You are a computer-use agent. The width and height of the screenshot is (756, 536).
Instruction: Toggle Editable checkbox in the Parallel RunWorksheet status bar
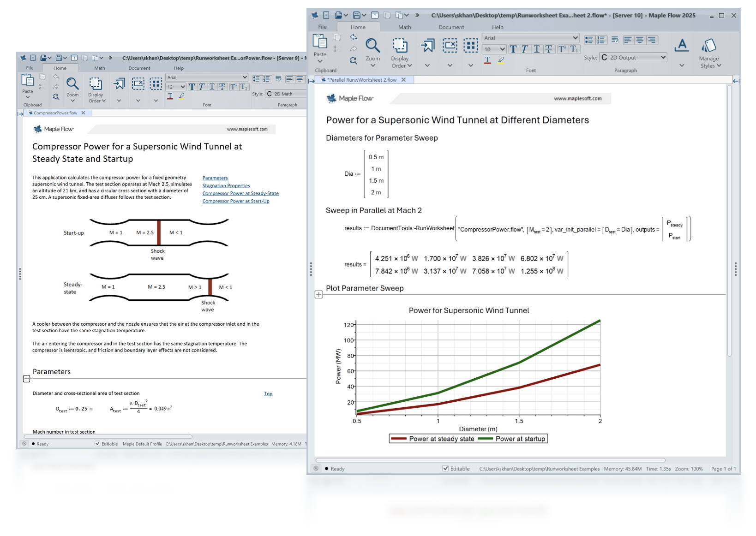445,469
